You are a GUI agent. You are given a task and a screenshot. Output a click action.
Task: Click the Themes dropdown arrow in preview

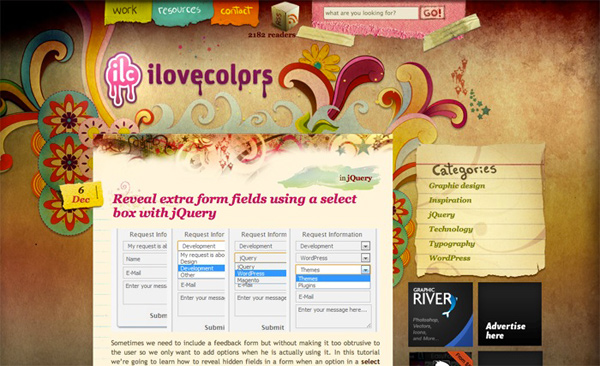[x=365, y=270]
